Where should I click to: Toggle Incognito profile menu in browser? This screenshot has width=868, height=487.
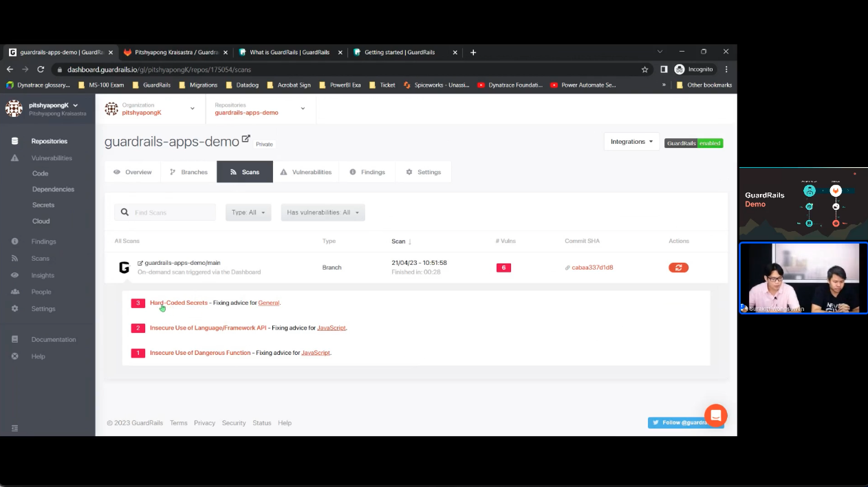[695, 69]
